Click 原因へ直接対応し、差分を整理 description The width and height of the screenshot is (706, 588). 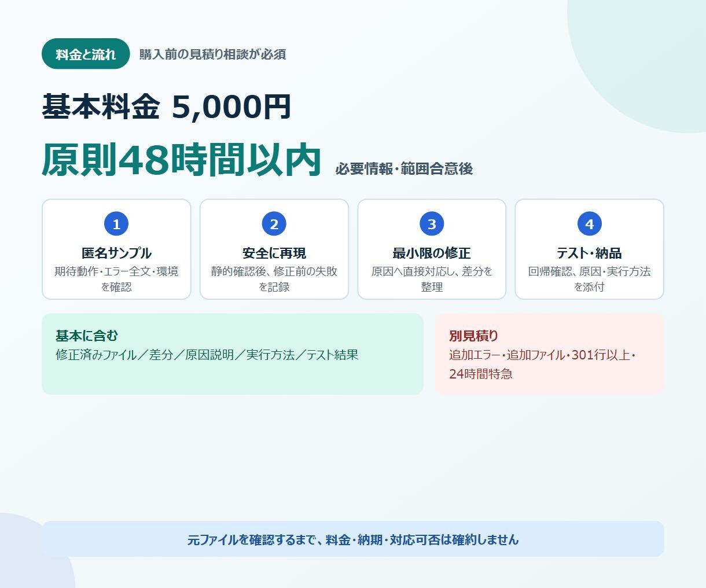tap(432, 279)
